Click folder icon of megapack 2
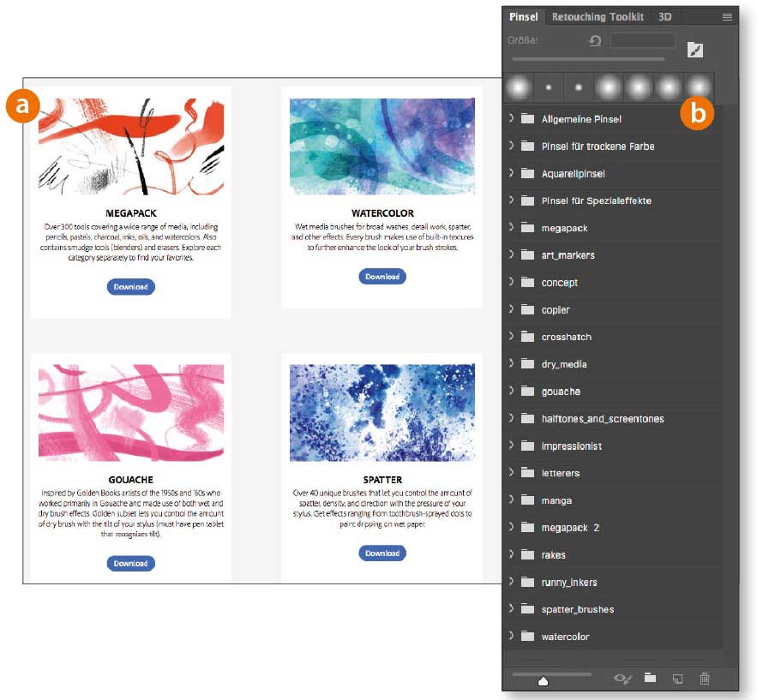 pyautogui.click(x=528, y=527)
